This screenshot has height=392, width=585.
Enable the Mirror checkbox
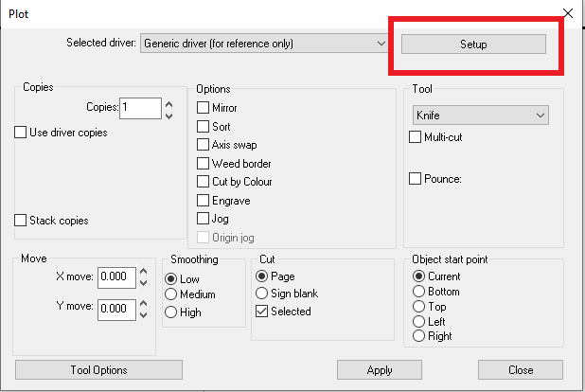click(204, 108)
